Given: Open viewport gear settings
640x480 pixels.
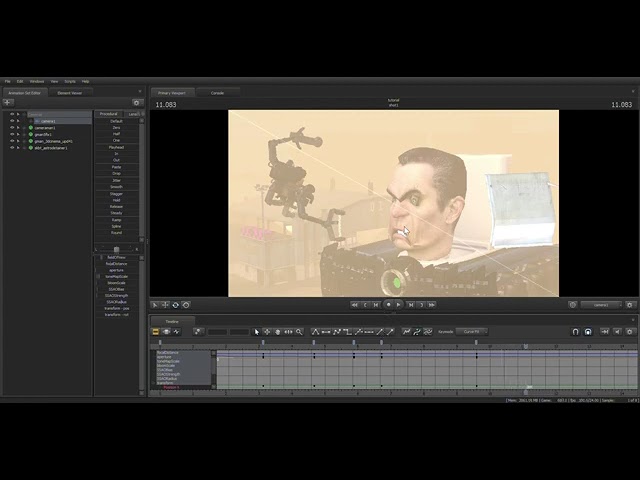Looking at the screenshot, I should click(x=630, y=305).
